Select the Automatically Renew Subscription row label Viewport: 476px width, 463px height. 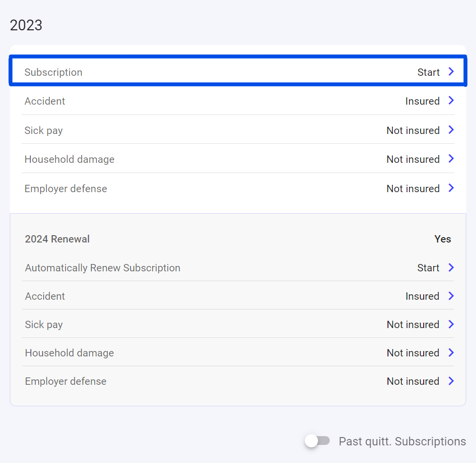(x=103, y=268)
